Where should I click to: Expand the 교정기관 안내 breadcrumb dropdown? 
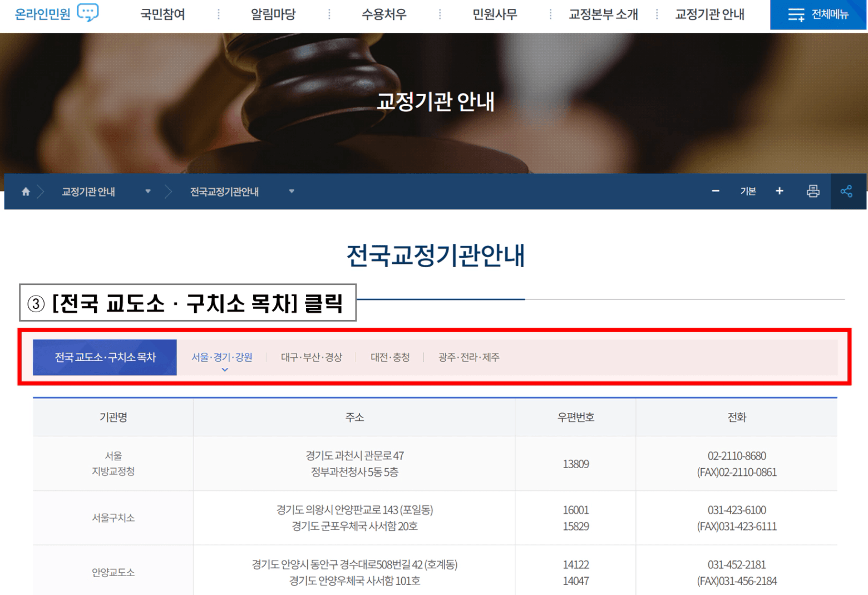click(148, 191)
